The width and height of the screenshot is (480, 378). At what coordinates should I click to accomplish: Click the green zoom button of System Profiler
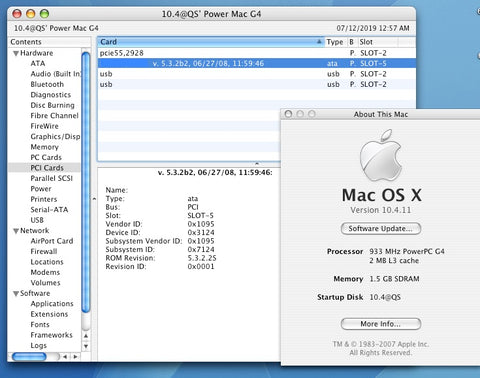point(44,14)
